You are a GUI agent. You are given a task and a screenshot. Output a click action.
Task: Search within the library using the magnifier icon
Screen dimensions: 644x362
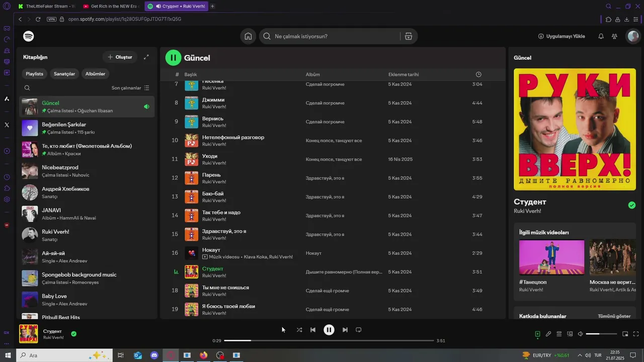[x=27, y=87]
